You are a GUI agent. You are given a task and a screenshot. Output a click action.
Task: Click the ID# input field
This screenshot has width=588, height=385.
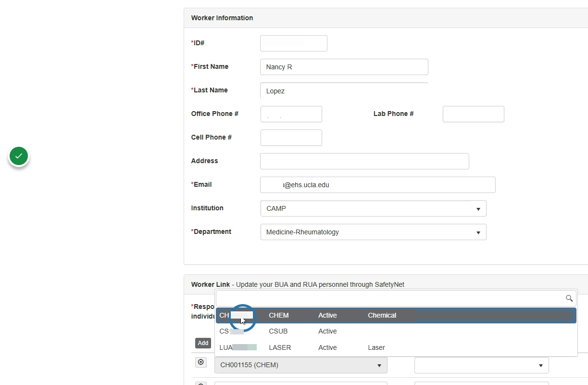click(294, 43)
